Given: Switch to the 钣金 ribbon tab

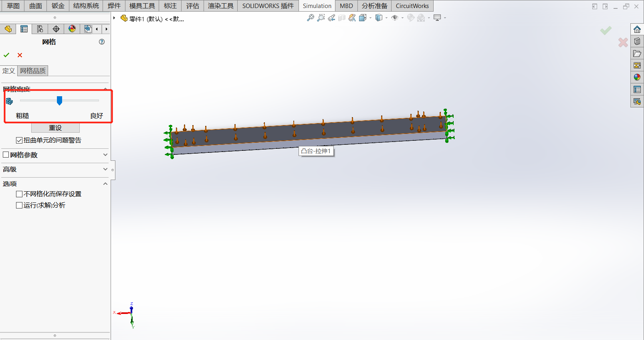Looking at the screenshot, I should point(58,6).
